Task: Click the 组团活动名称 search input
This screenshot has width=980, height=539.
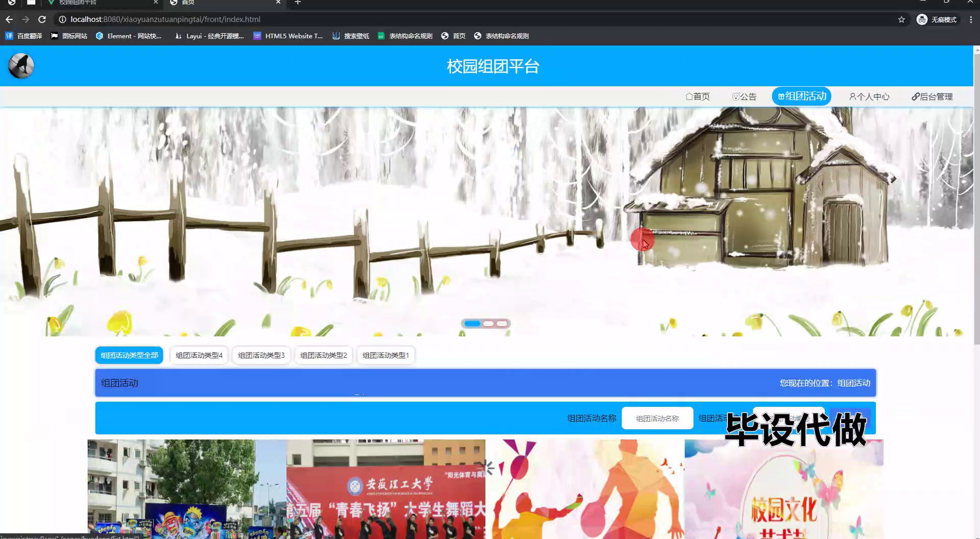Action: (657, 418)
